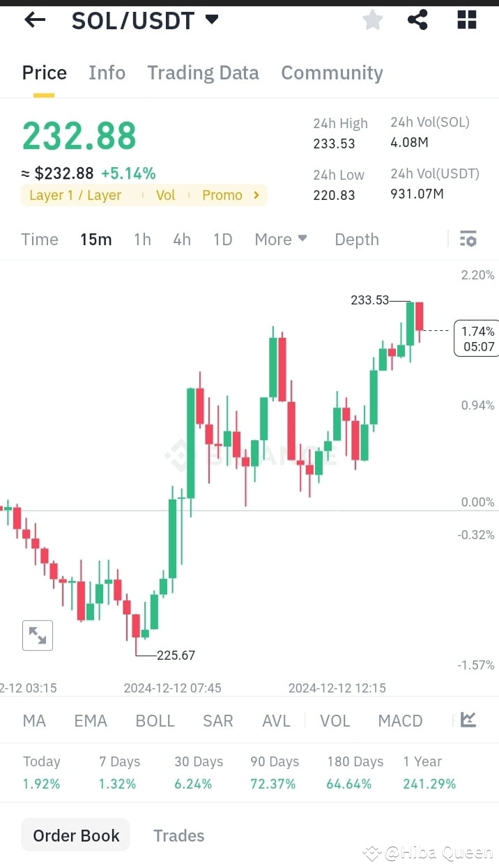Switch to the Trading Data tab

coord(203,72)
